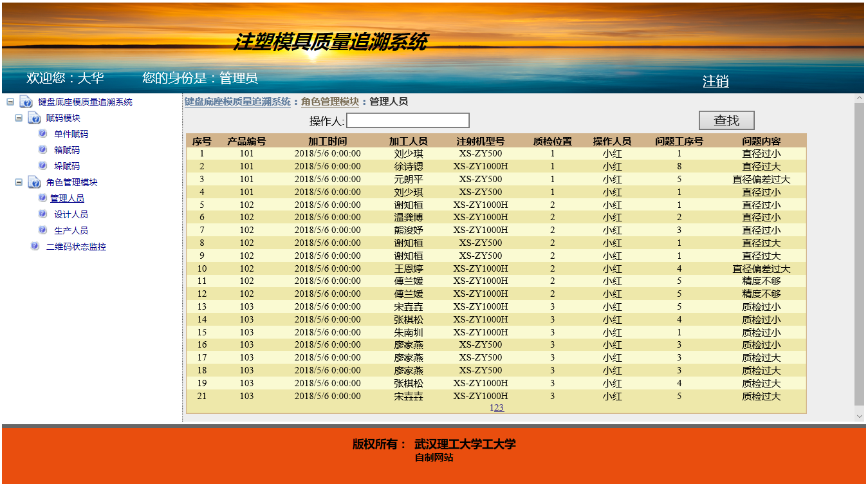Click the help icon next to 垛赋码
868x486 pixels.
point(42,166)
